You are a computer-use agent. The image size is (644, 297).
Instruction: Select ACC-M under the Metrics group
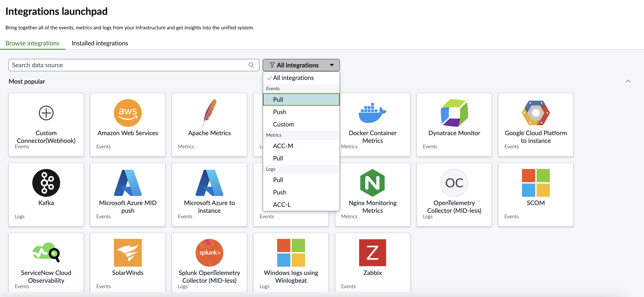pos(301,146)
